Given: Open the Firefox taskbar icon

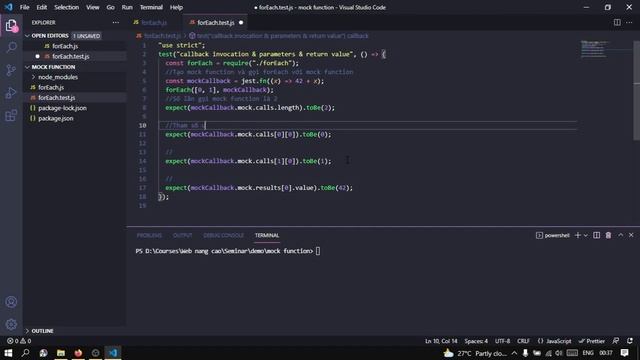Looking at the screenshot, I should click(78, 353).
